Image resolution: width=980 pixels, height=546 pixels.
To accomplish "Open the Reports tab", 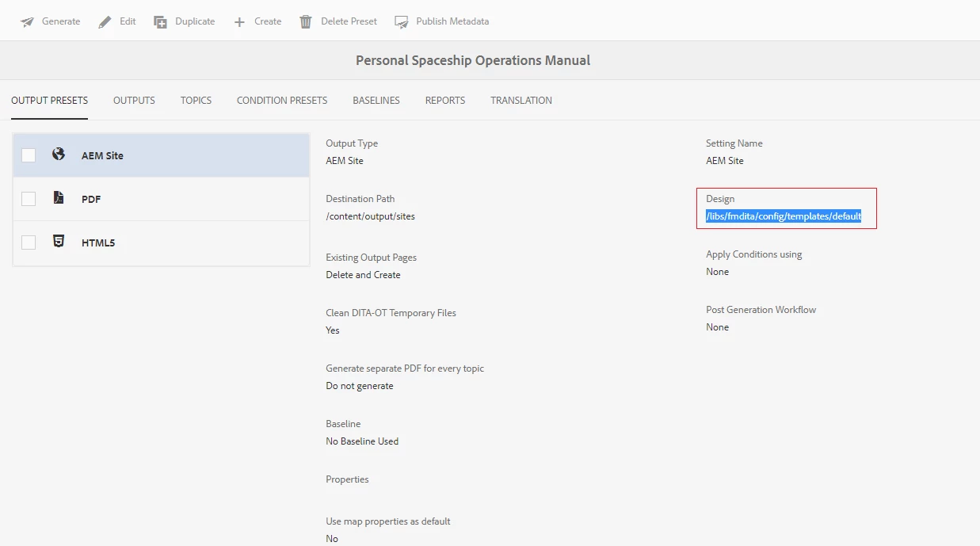I will click(x=445, y=101).
